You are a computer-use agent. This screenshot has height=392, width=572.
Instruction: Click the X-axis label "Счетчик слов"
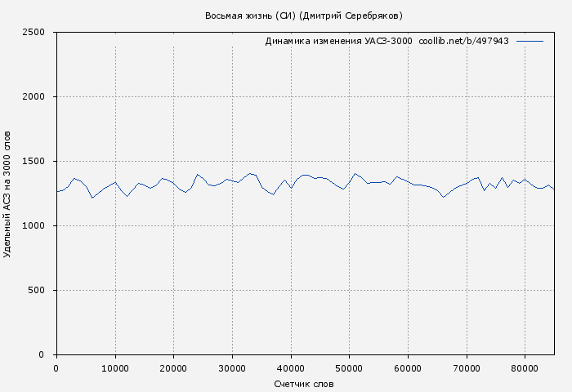click(304, 384)
